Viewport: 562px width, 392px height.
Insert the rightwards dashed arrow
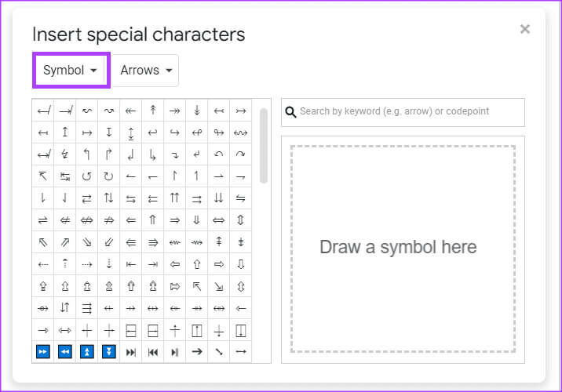[87, 264]
